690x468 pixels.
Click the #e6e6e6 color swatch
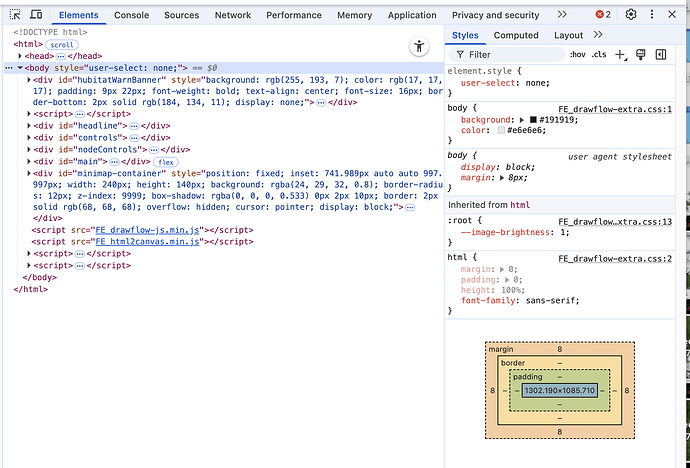pos(501,130)
